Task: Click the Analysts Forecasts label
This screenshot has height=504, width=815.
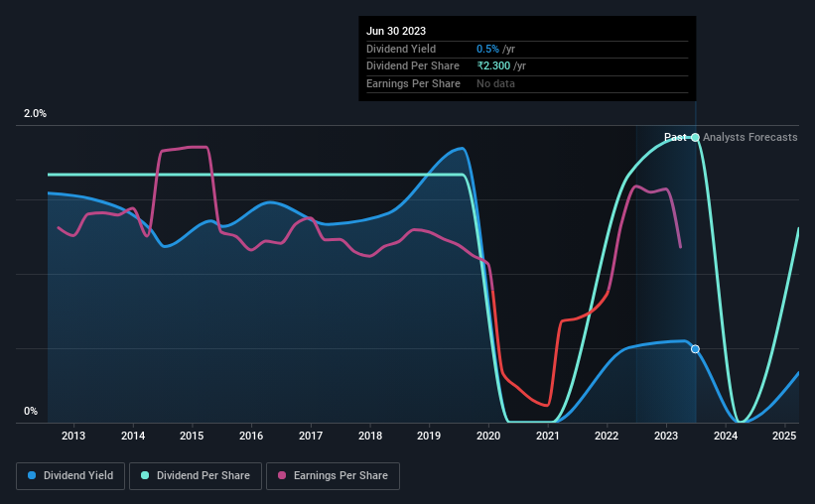Action: pyautogui.click(x=750, y=137)
